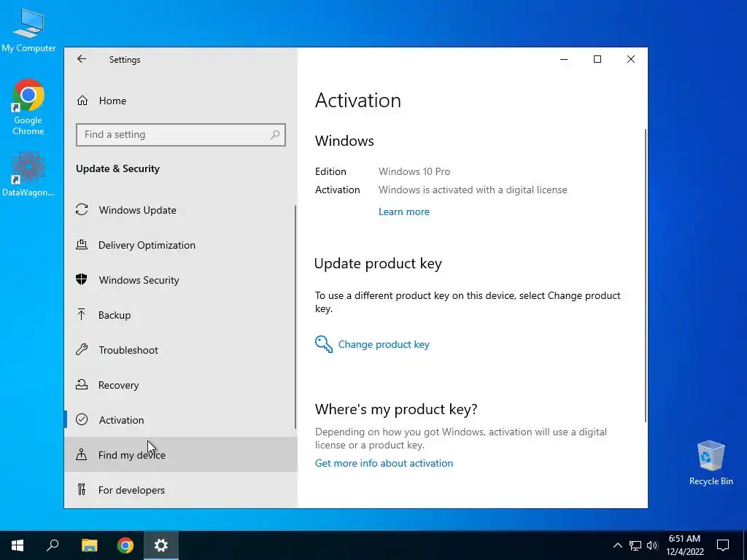Click the Activation checkmark circle icon

click(82, 419)
